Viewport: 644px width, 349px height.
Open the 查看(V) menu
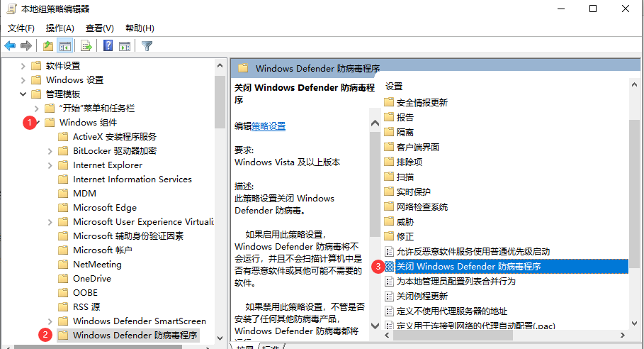click(x=99, y=28)
